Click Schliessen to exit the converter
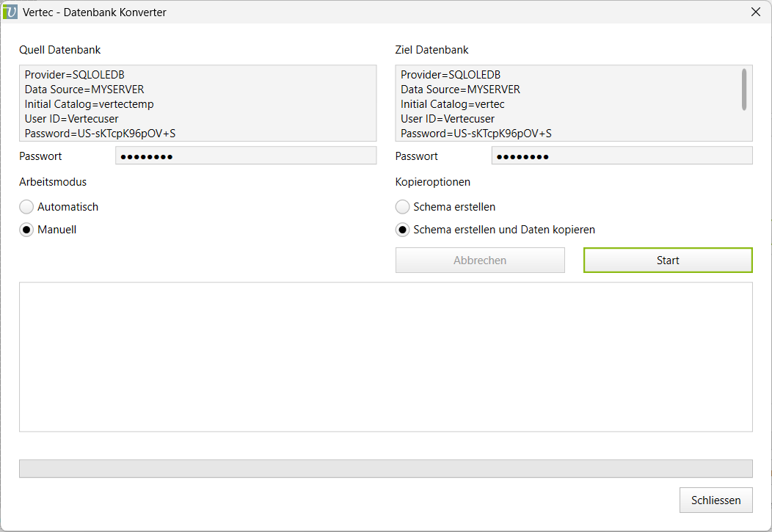The height and width of the screenshot is (532, 772). 715,500
